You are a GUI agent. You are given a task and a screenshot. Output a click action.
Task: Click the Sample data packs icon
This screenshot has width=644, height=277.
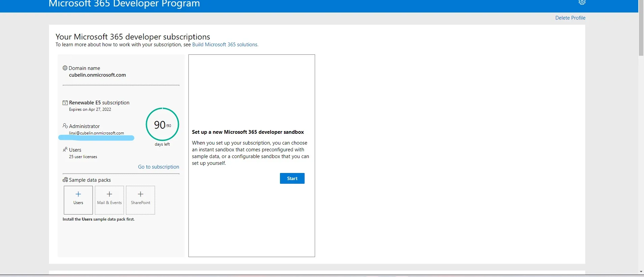click(65, 180)
